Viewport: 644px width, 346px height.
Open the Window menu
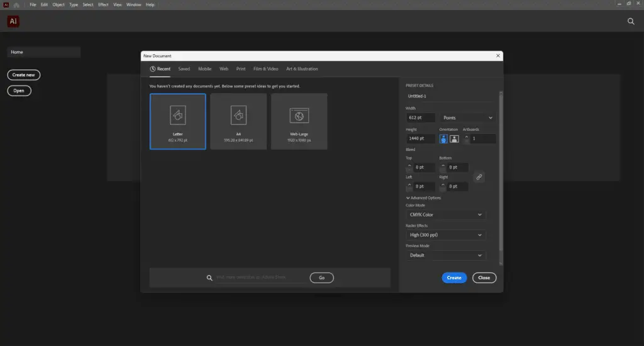tap(133, 5)
